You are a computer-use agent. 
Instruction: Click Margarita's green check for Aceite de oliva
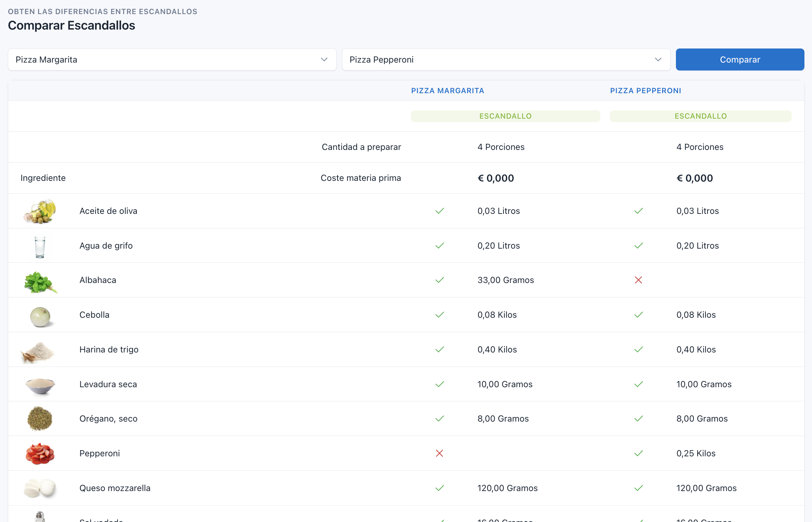click(x=440, y=211)
